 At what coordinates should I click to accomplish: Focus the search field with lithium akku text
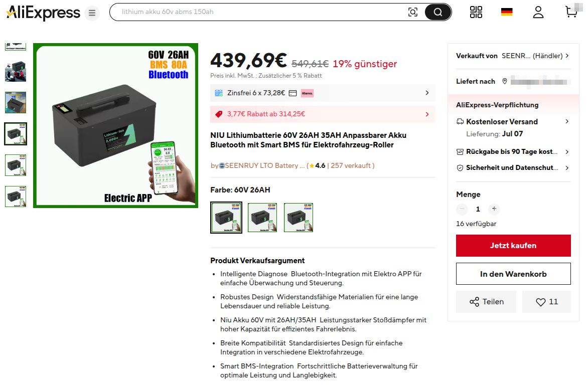pos(262,12)
